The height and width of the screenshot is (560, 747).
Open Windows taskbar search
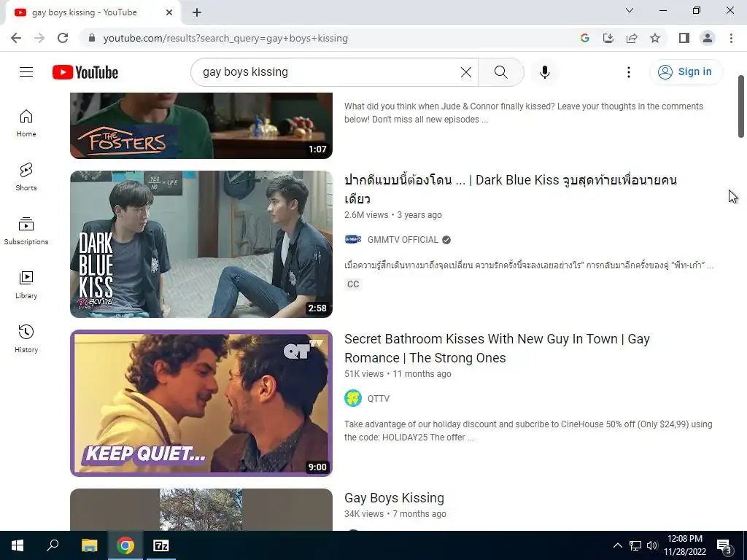53,545
